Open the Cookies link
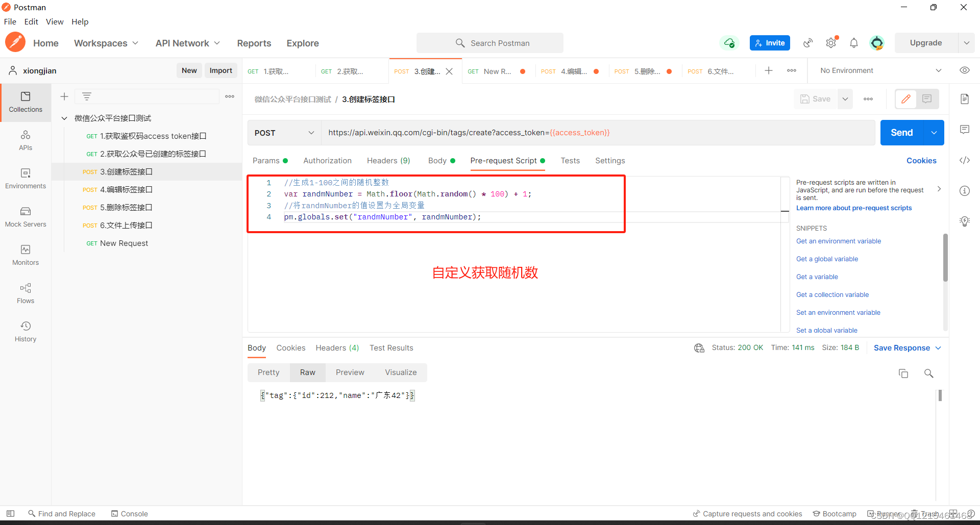980x525 pixels. coord(921,161)
